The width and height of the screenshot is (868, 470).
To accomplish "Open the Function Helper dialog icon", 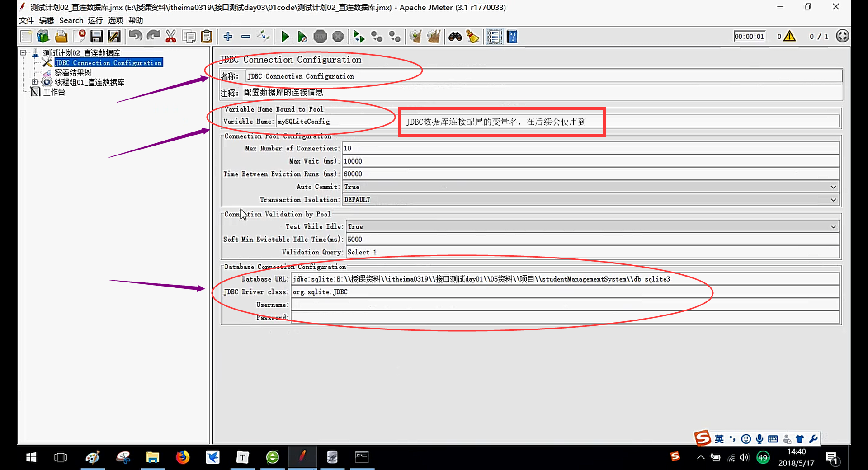I will tap(494, 37).
